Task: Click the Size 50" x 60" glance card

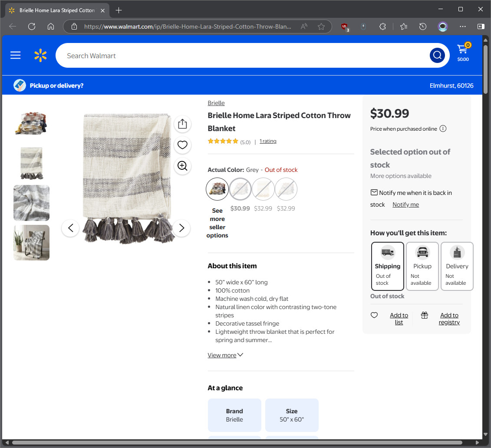Action: click(x=292, y=415)
